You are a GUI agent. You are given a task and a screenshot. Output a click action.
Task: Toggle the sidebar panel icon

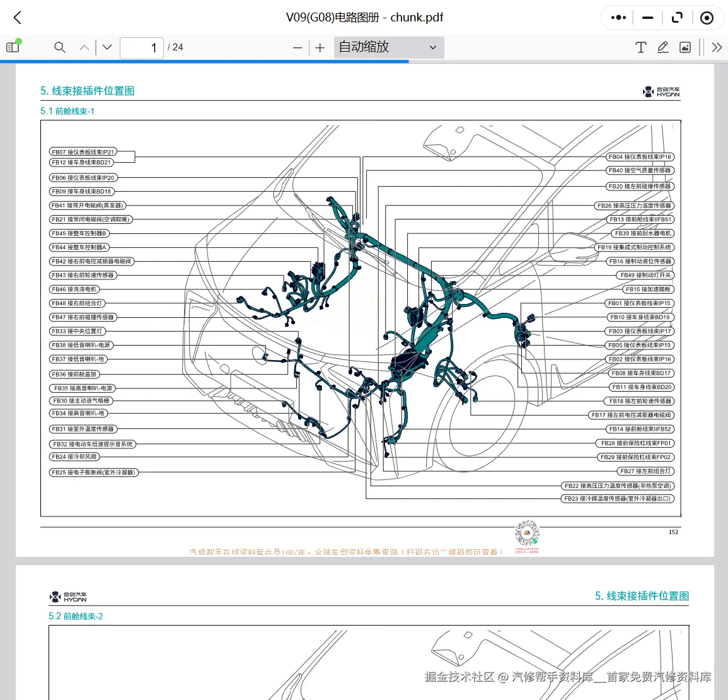click(13, 47)
